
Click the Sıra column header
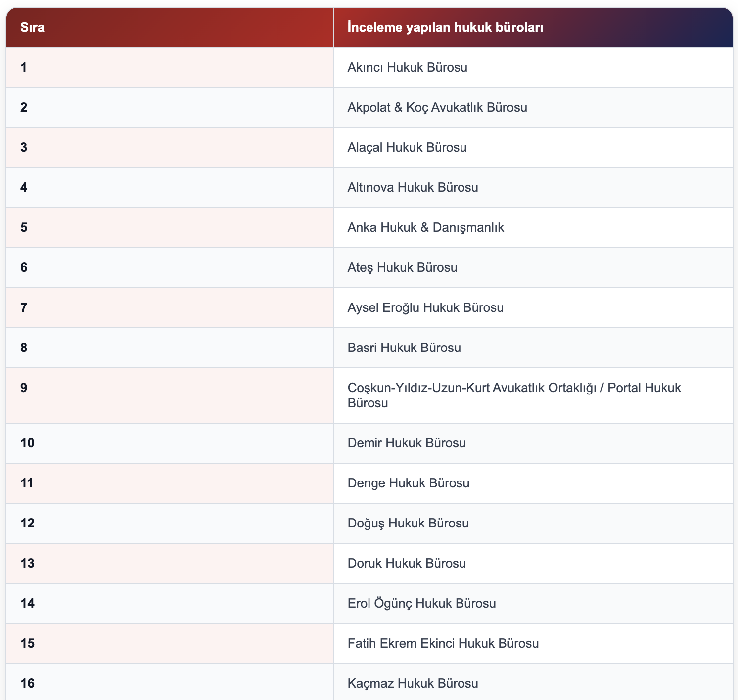click(x=170, y=27)
